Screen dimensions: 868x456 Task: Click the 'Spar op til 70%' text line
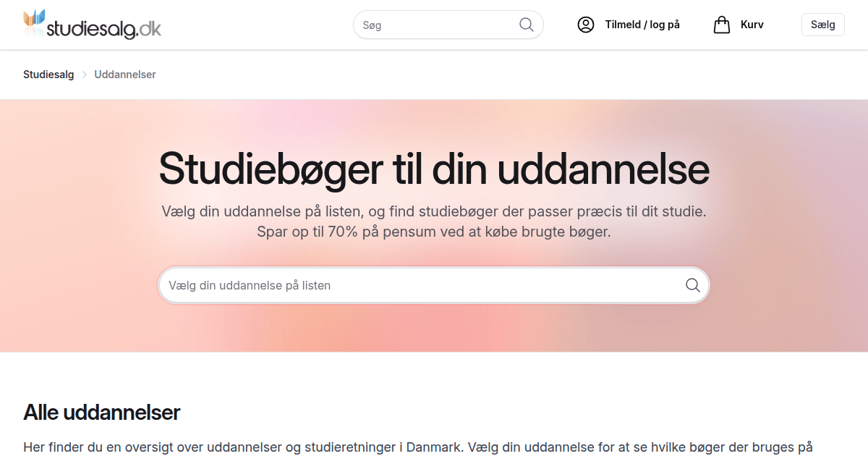tap(434, 232)
